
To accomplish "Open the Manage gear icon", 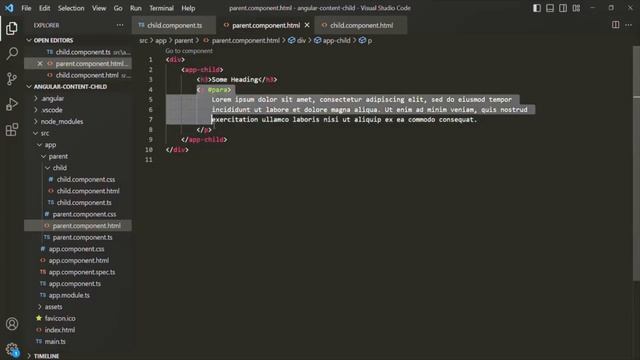I will 12,349.
